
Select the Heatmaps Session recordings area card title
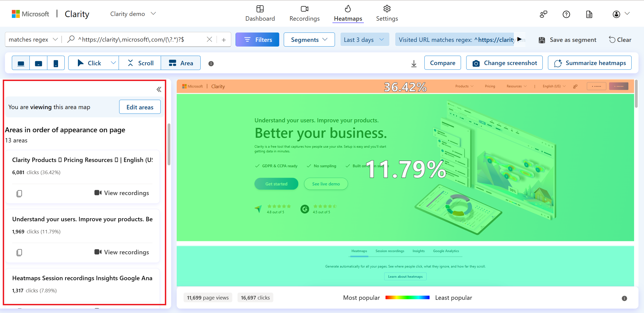click(82, 278)
